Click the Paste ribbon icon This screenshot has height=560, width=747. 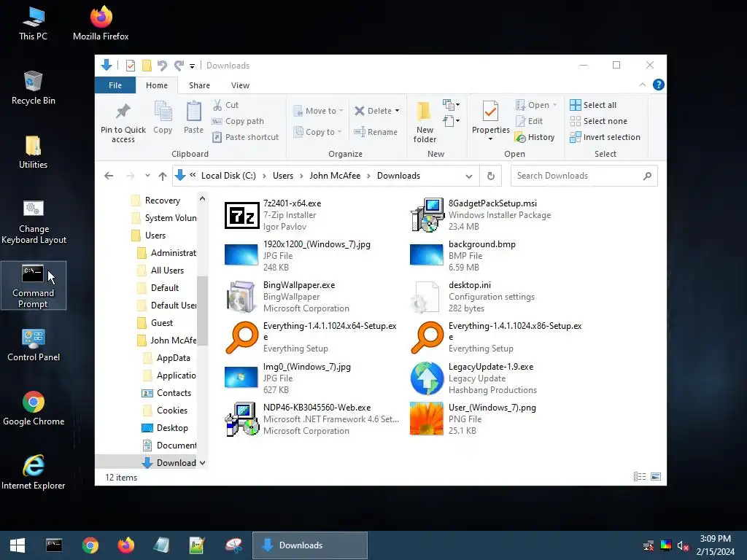pos(193,111)
